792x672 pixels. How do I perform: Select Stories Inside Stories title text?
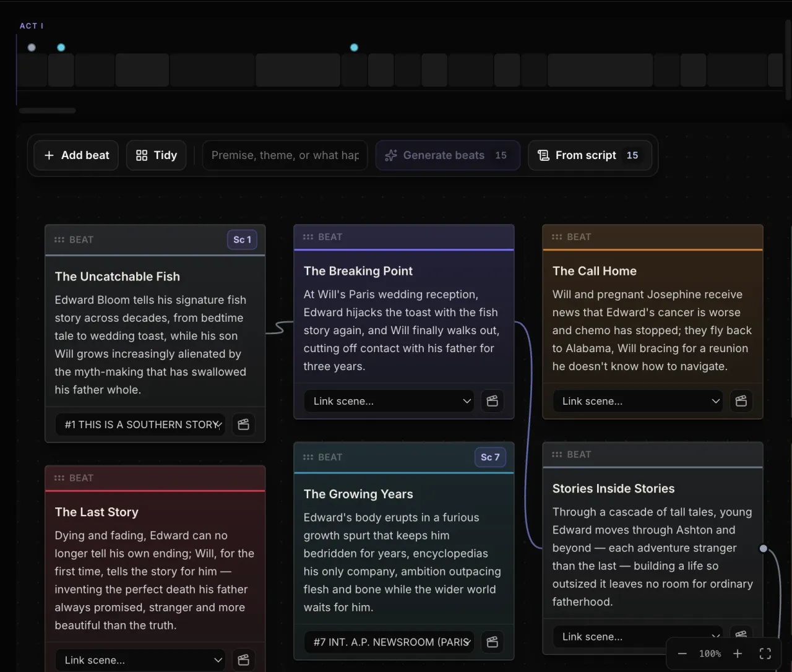click(614, 489)
